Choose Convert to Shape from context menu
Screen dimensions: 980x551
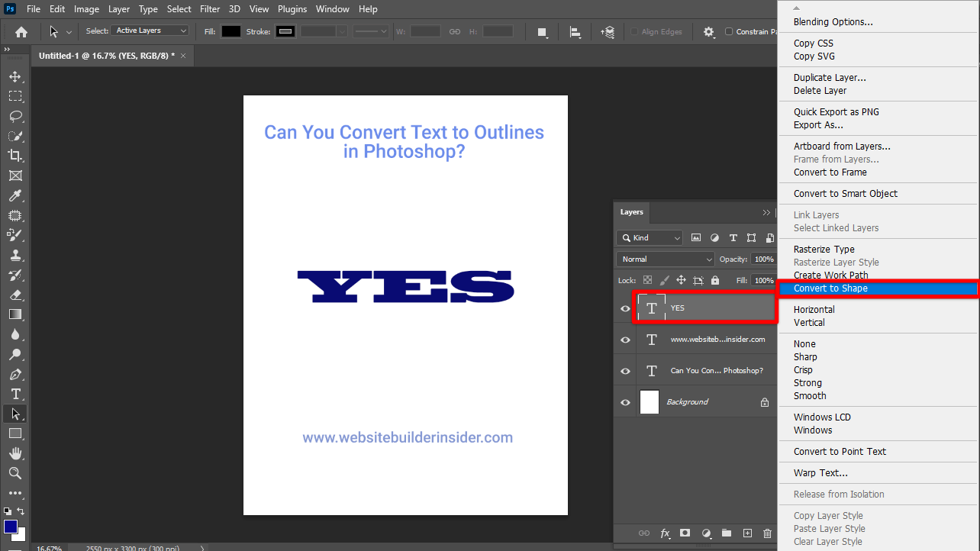pos(832,288)
